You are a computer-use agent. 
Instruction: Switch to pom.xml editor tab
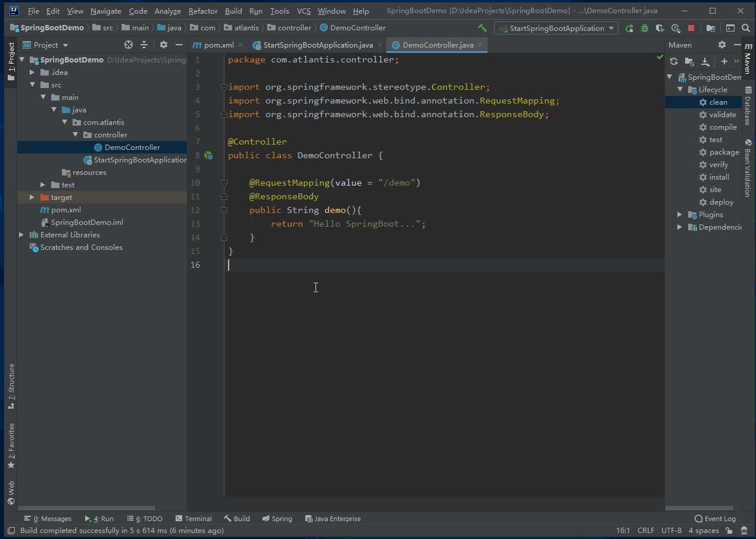pyautogui.click(x=218, y=45)
